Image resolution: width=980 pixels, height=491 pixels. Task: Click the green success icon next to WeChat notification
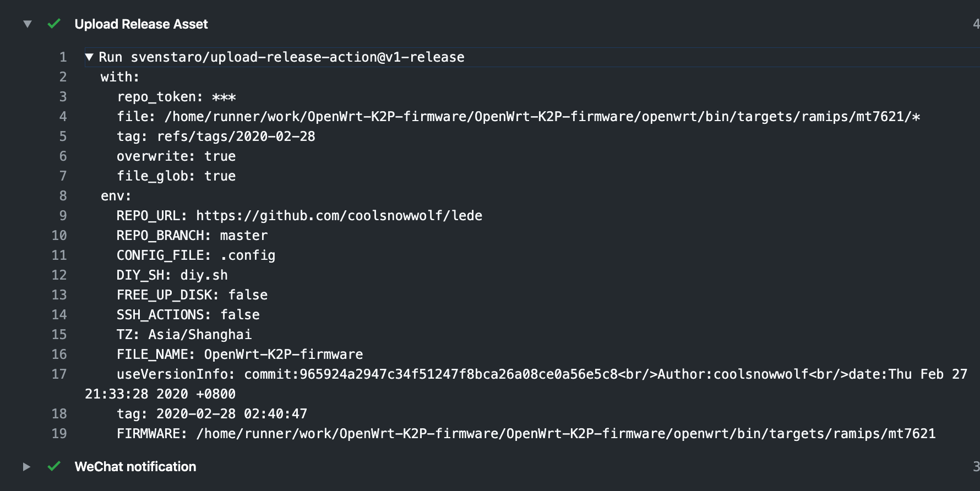[53, 466]
